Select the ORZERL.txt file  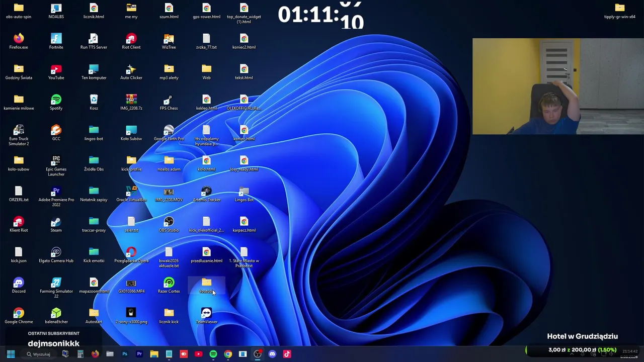(x=19, y=194)
